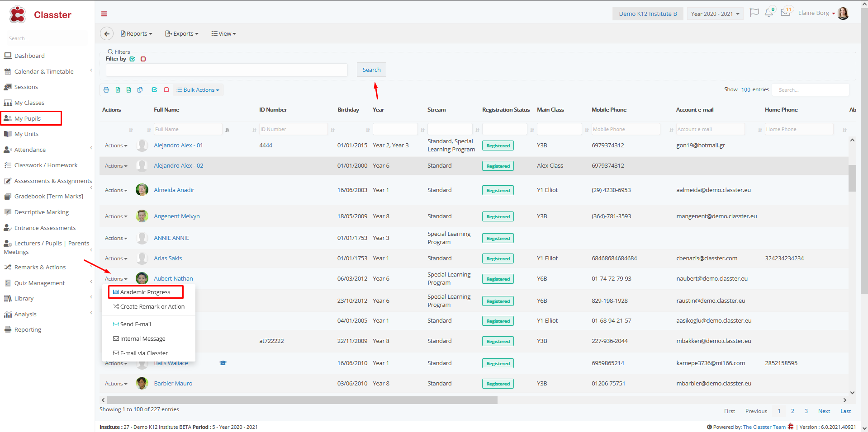Open pupil Aubert Nathan's profile link
Image resolution: width=868 pixels, height=432 pixels.
point(173,278)
